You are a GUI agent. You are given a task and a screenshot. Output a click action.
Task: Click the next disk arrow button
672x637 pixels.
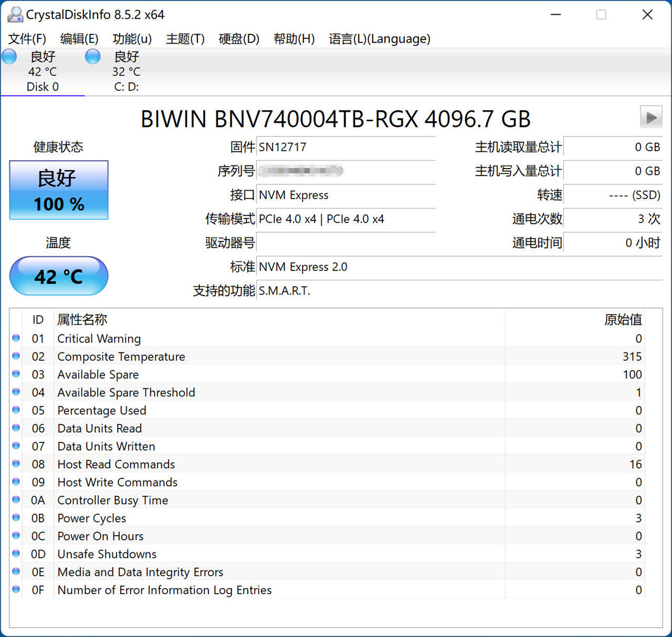click(x=651, y=117)
